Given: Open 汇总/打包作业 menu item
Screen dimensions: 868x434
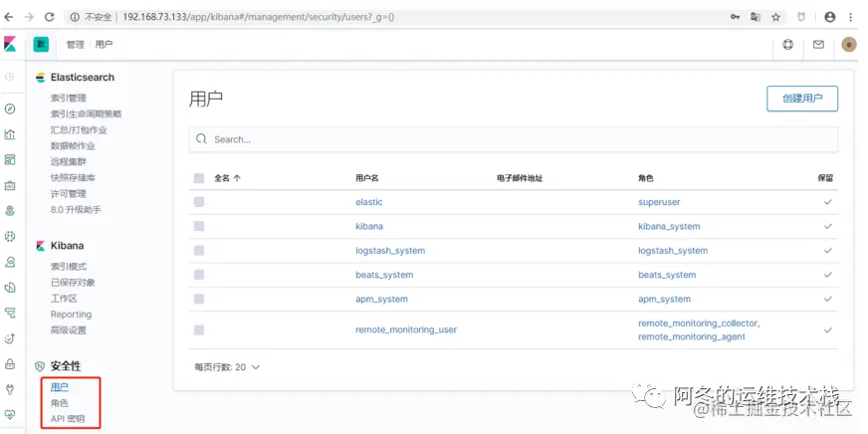Looking at the screenshot, I should [x=79, y=130].
